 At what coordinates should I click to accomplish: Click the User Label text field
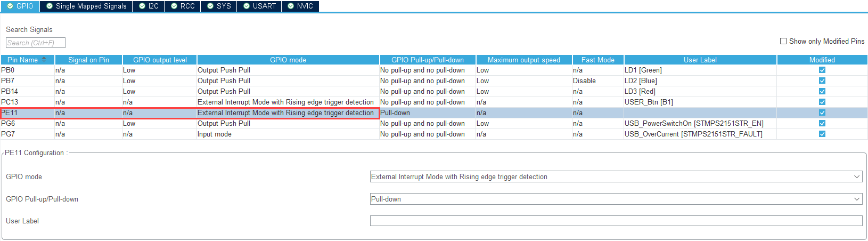(616, 221)
